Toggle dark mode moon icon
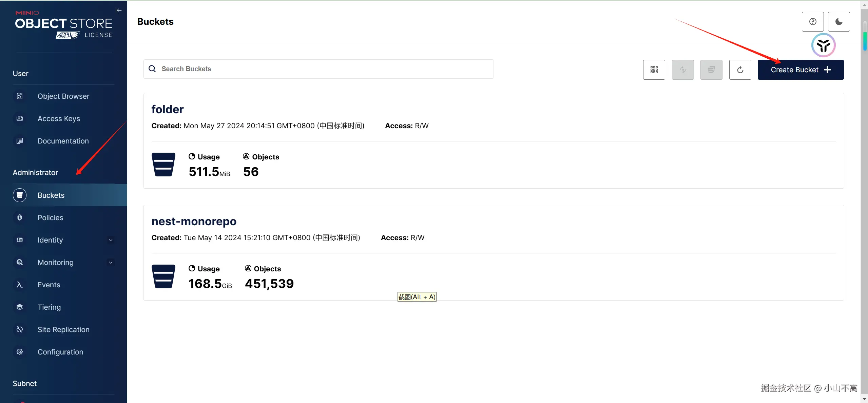868x403 pixels. point(838,22)
